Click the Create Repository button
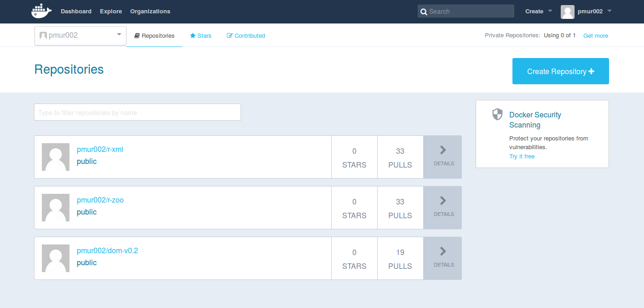The width and height of the screenshot is (644, 308). (561, 71)
